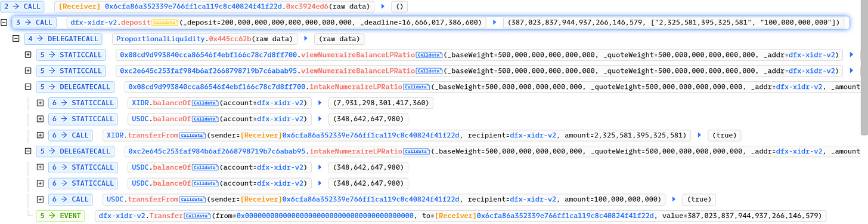Collapse the '4 → DELEGATECALL' ProportionalLiquidity row
This screenshot has height=224, width=868.
(16, 39)
